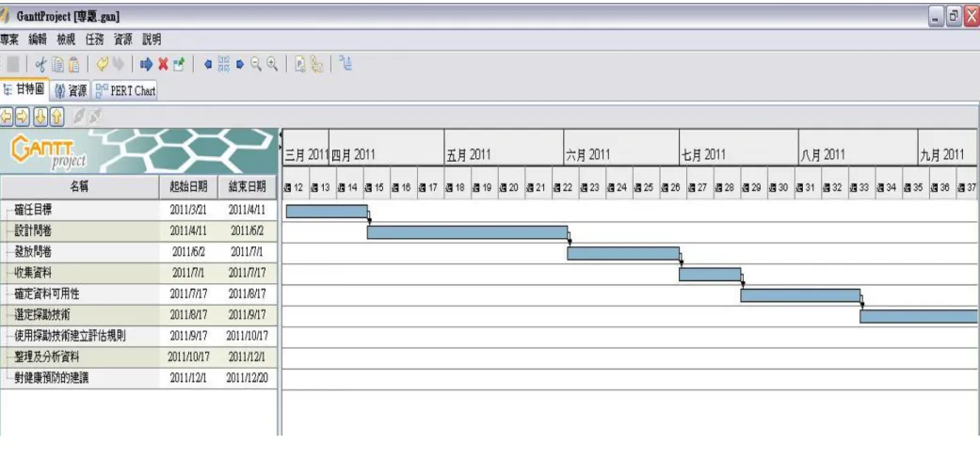This screenshot has width=980, height=459.
Task: Click the yellow compare states toolbar icon
Action: [x=316, y=64]
